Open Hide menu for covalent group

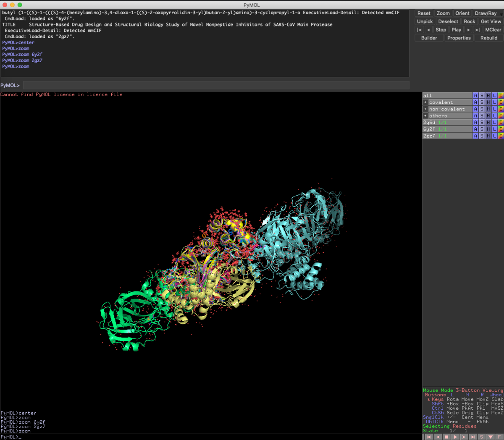(488, 102)
